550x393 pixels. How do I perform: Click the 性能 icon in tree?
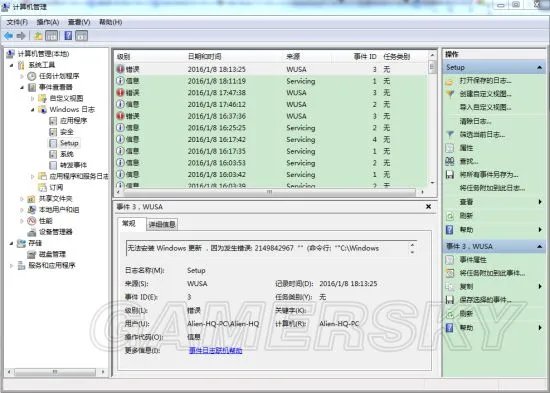click(32, 221)
